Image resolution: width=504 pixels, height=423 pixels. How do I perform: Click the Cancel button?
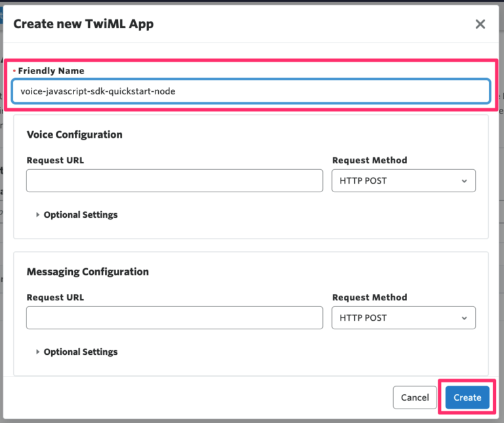(x=415, y=397)
